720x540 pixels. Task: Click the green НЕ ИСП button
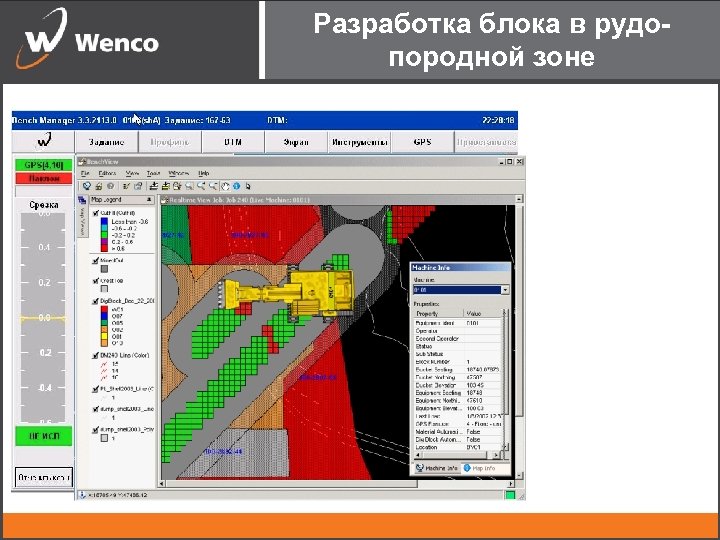point(44,436)
